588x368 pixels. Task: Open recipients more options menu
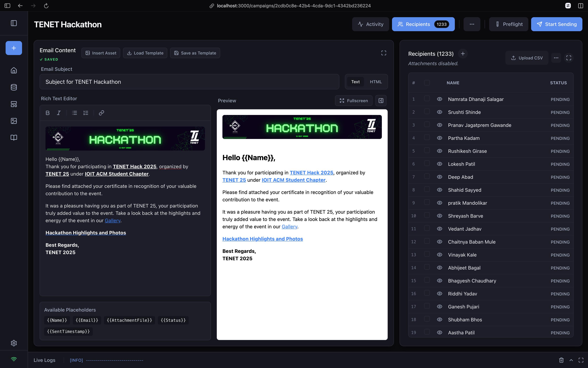click(x=556, y=58)
